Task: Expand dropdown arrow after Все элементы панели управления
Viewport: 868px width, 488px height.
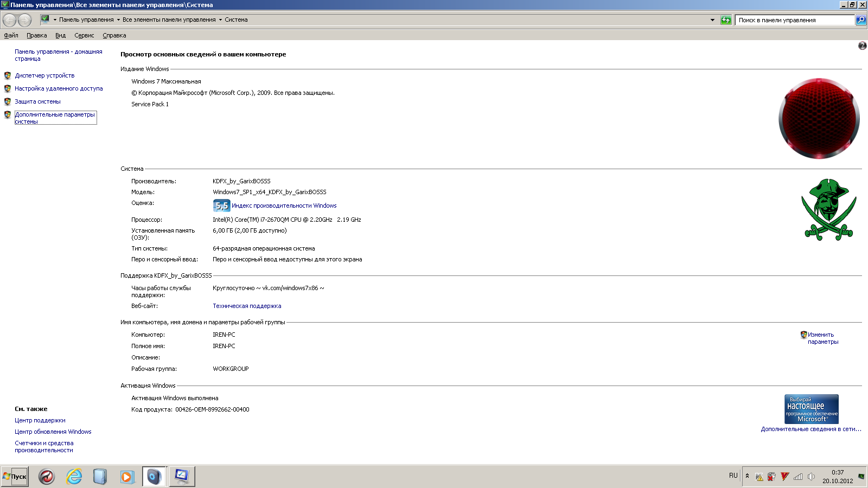Action: click(x=220, y=20)
